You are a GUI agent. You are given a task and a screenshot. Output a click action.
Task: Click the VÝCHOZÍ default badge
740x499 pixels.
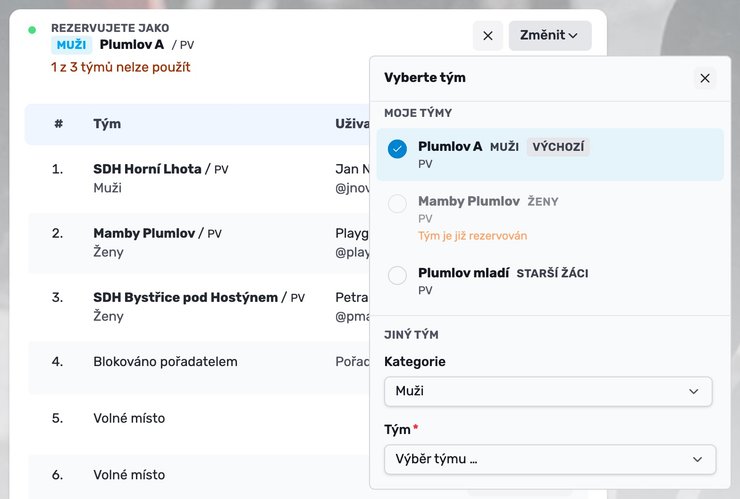pyautogui.click(x=558, y=147)
